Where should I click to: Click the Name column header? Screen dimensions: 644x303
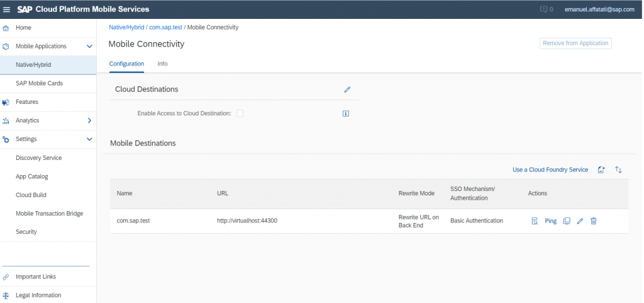[125, 193]
